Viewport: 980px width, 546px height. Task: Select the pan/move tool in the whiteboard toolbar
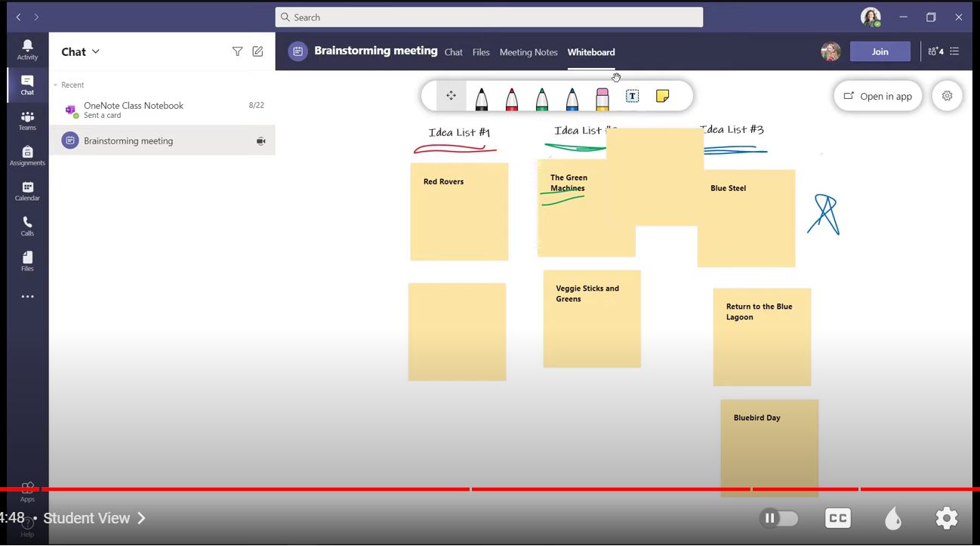click(451, 96)
